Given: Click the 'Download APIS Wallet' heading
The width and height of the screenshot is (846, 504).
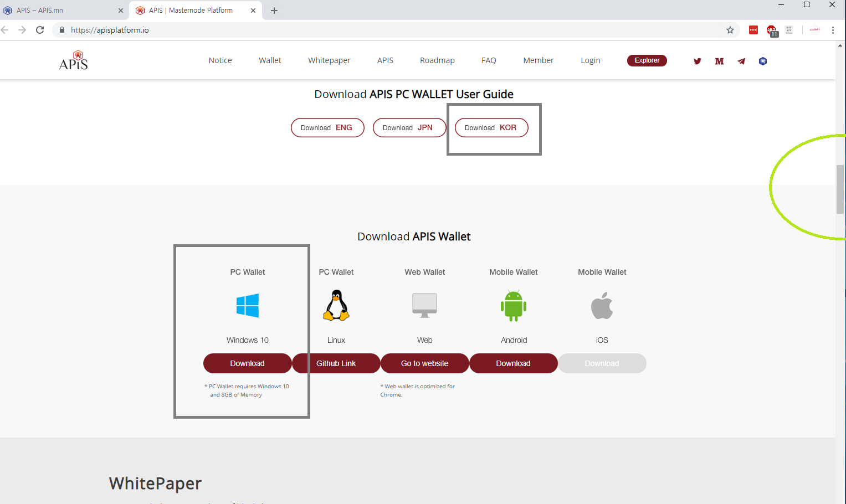Looking at the screenshot, I should pos(414,236).
